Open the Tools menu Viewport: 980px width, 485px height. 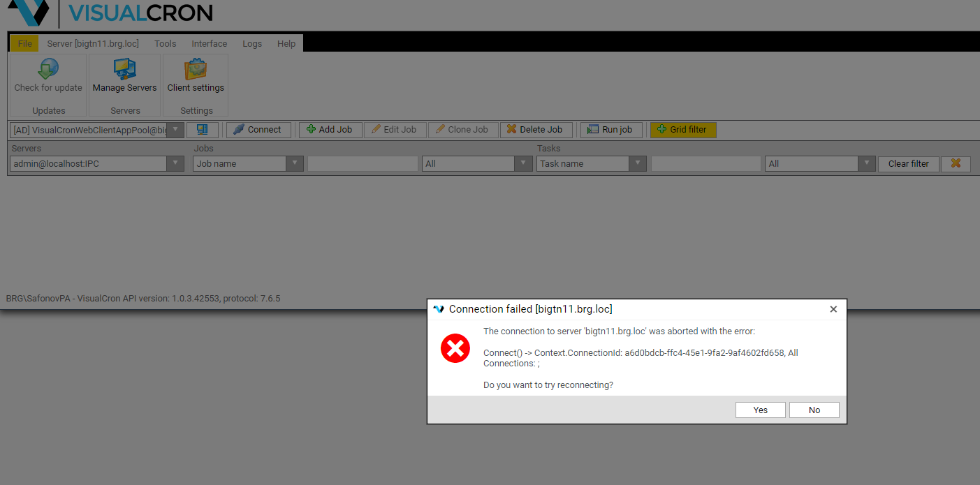(166, 43)
